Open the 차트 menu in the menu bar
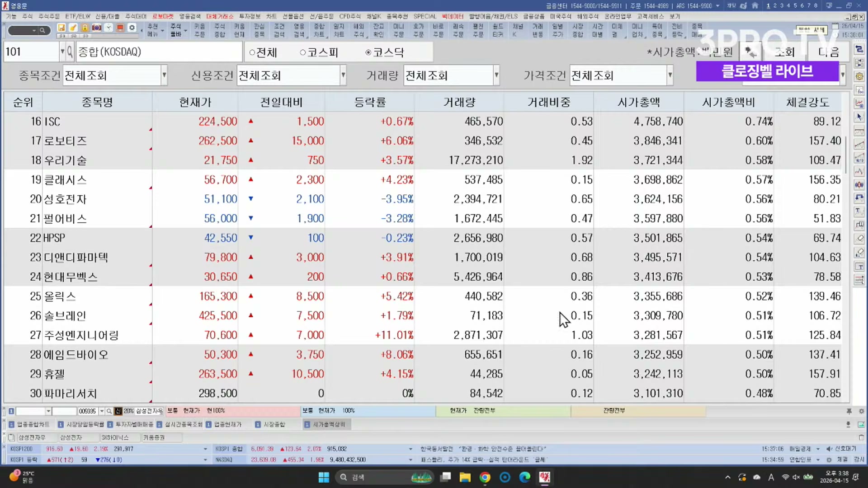The height and width of the screenshot is (488, 868). pos(271,16)
